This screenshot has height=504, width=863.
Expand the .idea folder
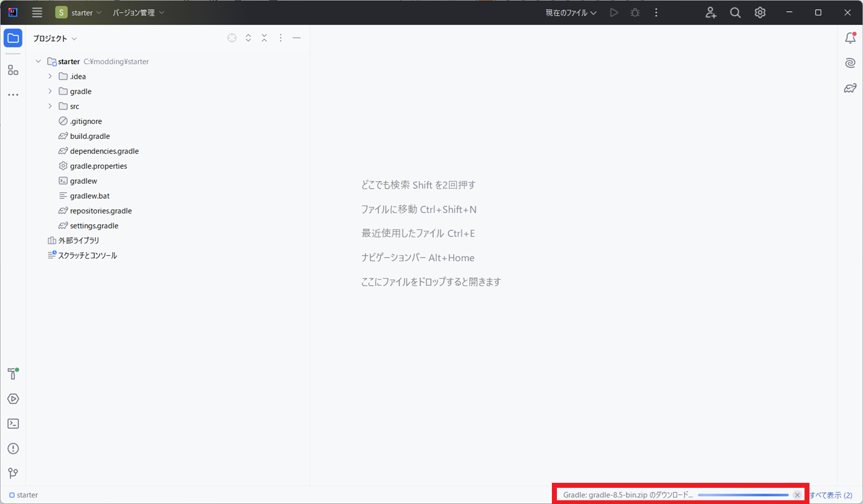click(50, 77)
